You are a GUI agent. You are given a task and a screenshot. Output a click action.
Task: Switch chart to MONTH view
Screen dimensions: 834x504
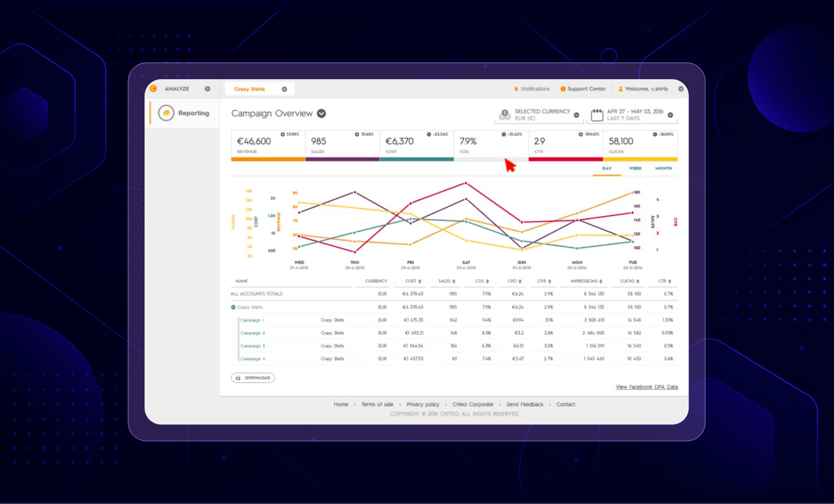coord(663,169)
